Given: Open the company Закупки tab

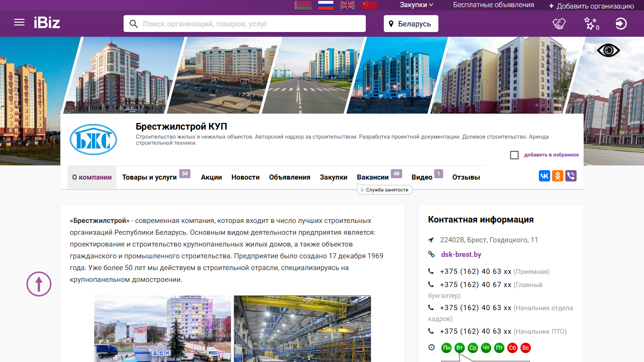Looking at the screenshot, I should pyautogui.click(x=333, y=177).
